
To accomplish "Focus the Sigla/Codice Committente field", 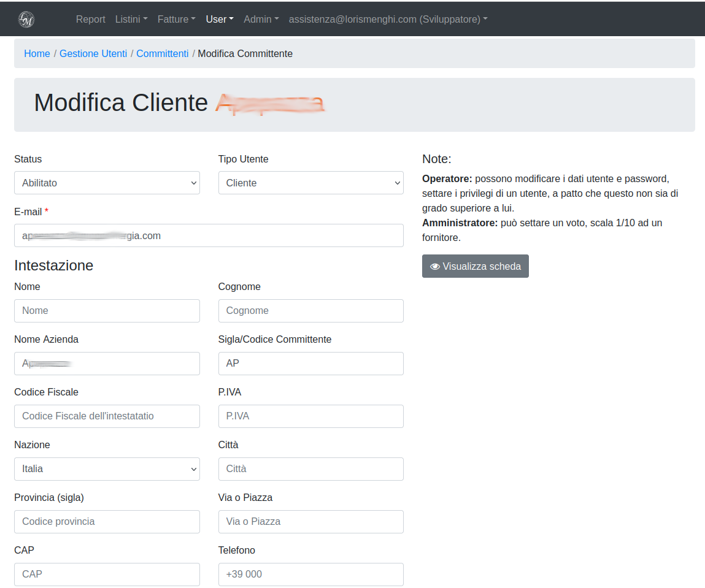I will click(x=310, y=364).
